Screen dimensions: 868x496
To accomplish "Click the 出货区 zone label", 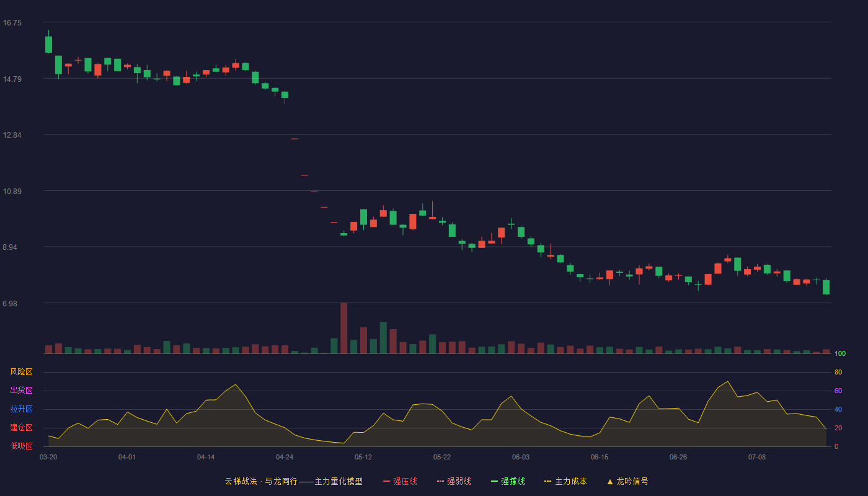I will (21, 391).
